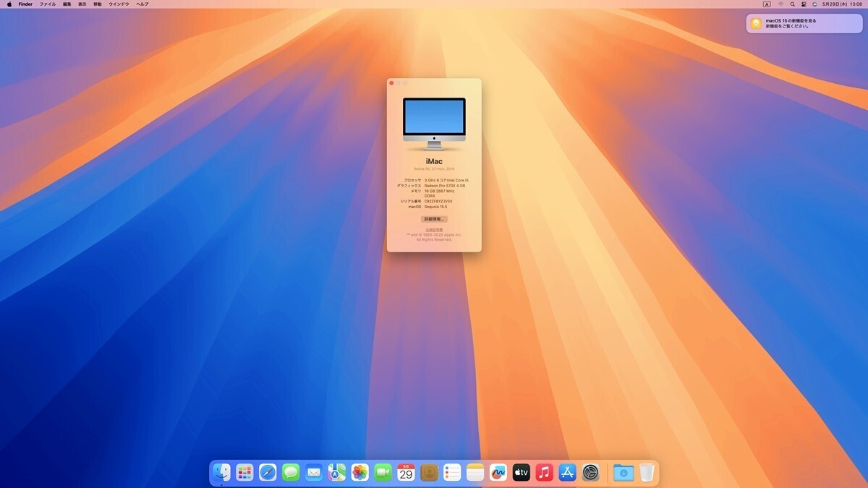Open the Finder menu

[25, 4]
